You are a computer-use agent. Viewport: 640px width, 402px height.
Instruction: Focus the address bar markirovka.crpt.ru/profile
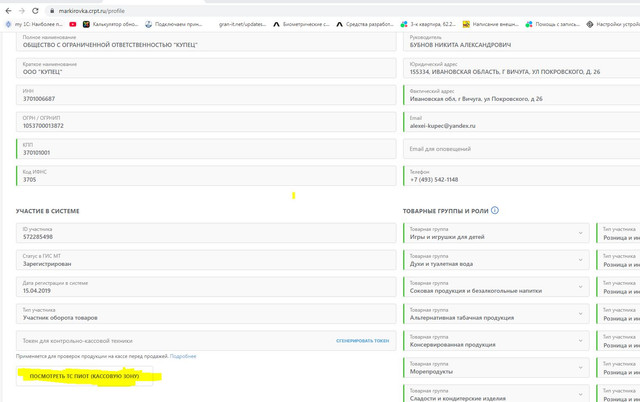tap(91, 11)
